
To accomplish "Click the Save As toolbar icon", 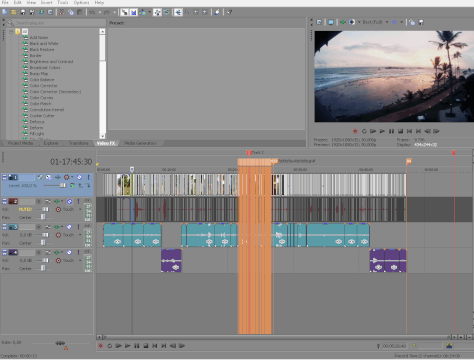I will (32, 12).
